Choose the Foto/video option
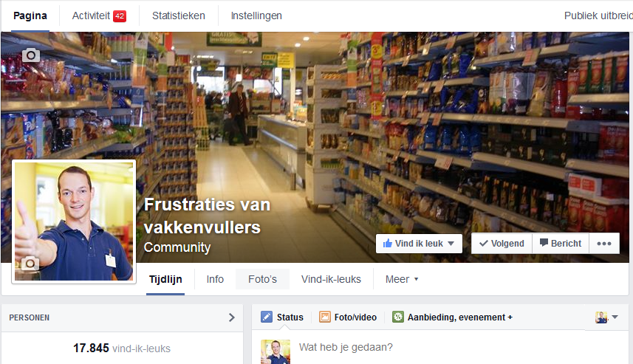Viewport: 633px width, 364px height. point(348,317)
